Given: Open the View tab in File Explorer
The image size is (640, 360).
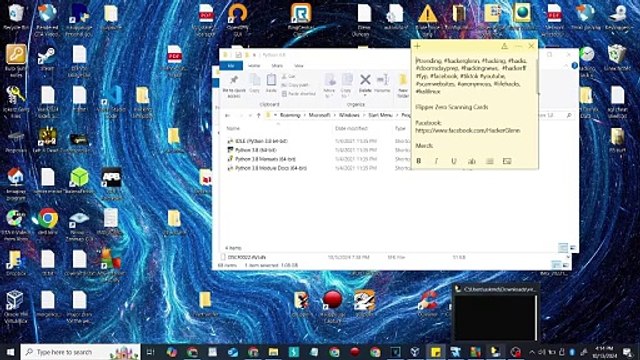Looking at the screenshot, I should (x=299, y=66).
